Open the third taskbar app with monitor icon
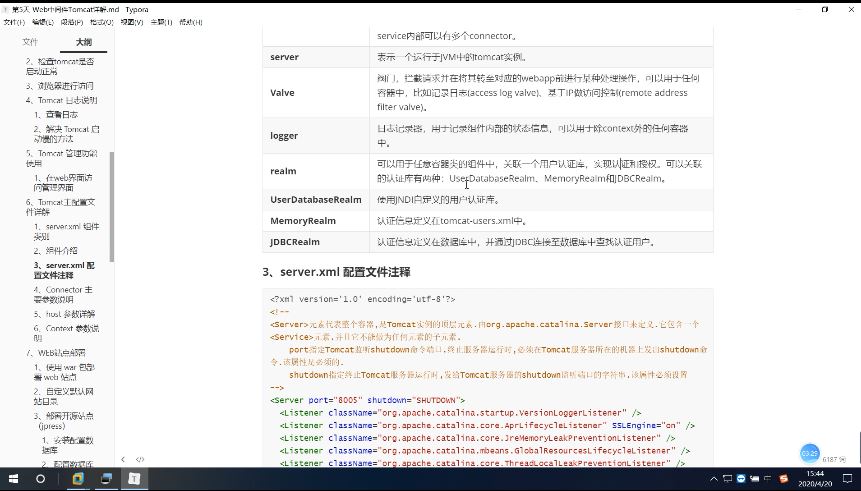Viewport: 861px width, 491px height. 106,479
